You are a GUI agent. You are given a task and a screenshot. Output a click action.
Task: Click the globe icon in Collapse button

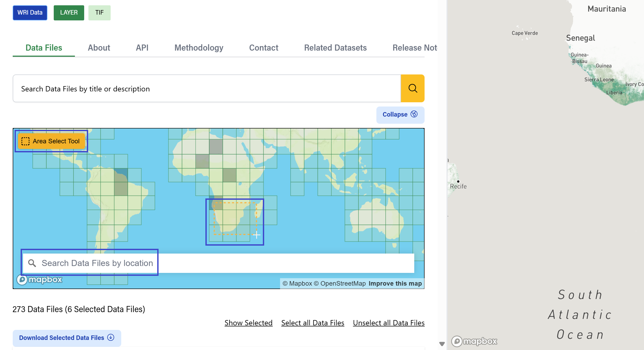(x=414, y=114)
